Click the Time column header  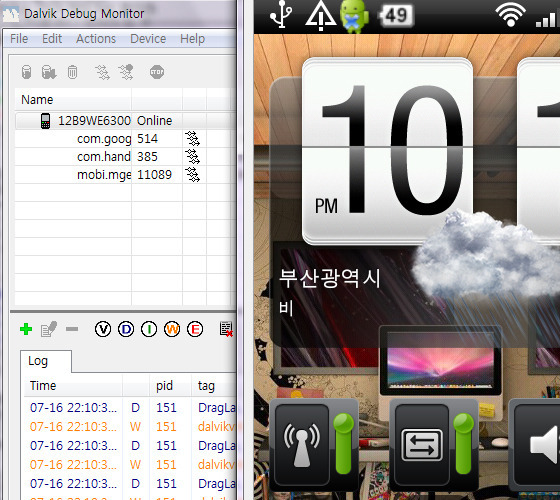point(73,386)
